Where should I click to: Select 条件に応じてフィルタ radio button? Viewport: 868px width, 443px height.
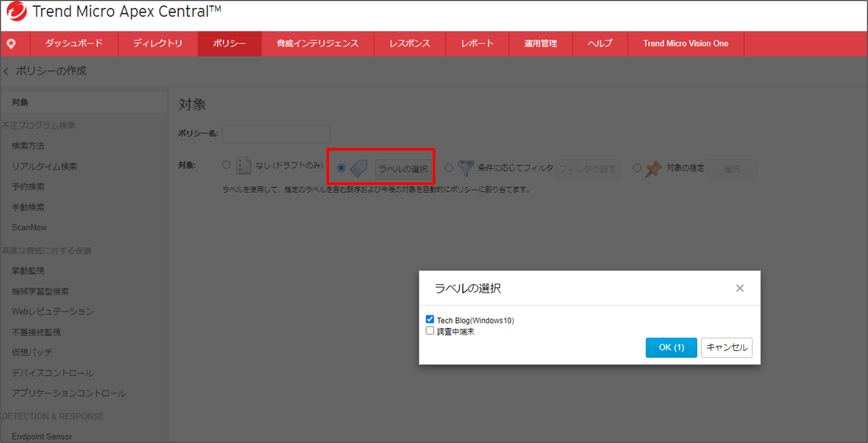pos(448,167)
